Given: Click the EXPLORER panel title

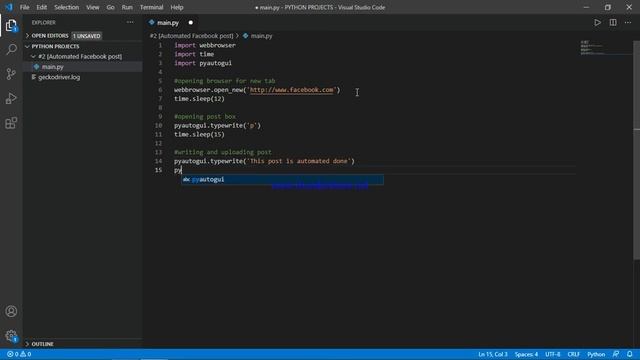Looking at the screenshot, I should (44, 22).
